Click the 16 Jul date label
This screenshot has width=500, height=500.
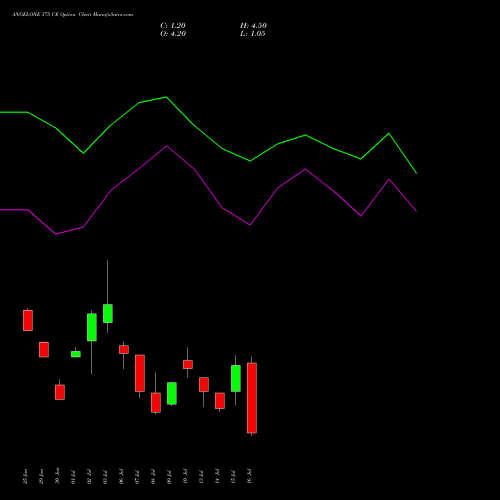(249, 476)
